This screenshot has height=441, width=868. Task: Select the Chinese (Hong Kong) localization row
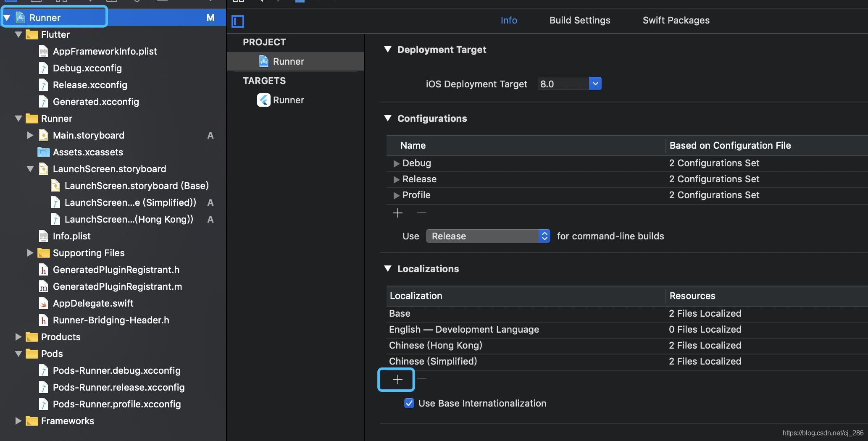pos(627,346)
